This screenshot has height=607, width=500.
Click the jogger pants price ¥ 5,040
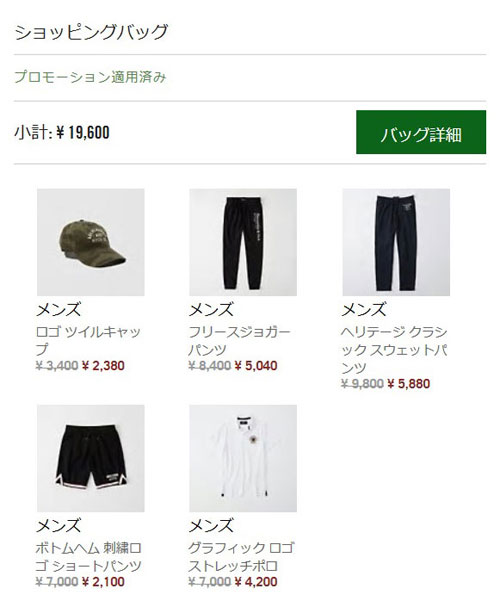pos(256,365)
